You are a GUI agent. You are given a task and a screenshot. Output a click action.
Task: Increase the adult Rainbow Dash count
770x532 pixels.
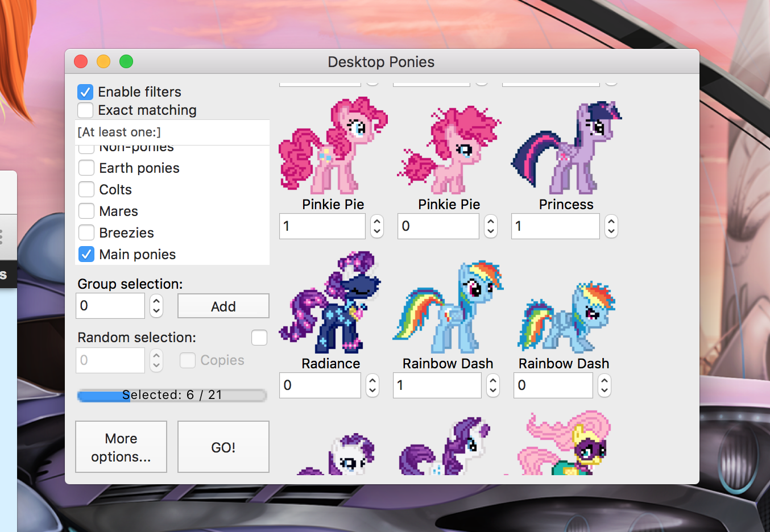point(493,380)
